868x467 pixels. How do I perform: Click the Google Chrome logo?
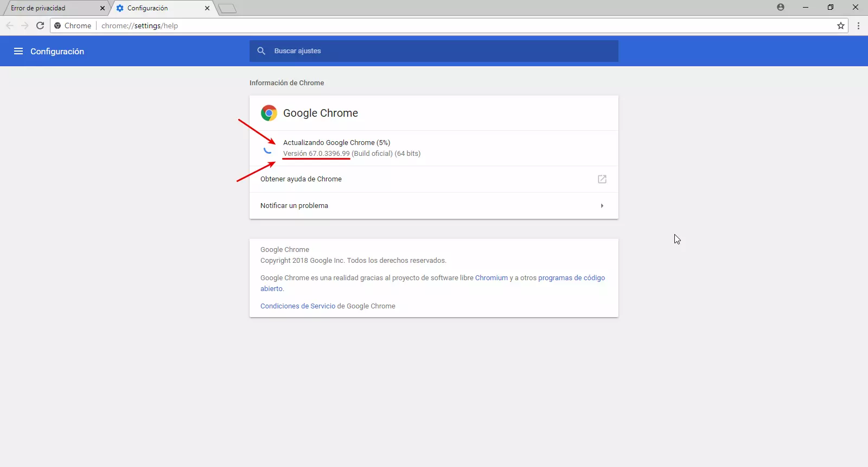tap(269, 113)
